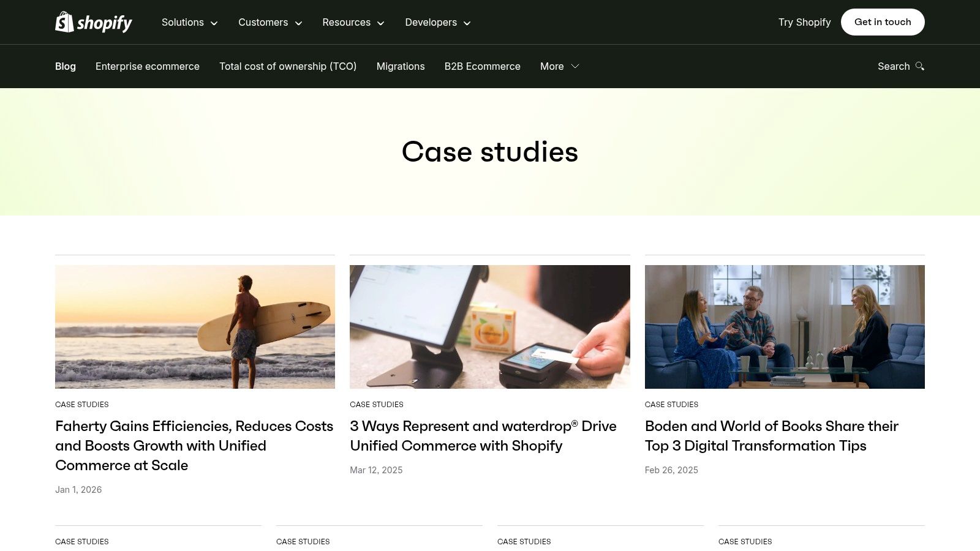
Task: Click the date Jan 1, 2026
Action: click(78, 490)
